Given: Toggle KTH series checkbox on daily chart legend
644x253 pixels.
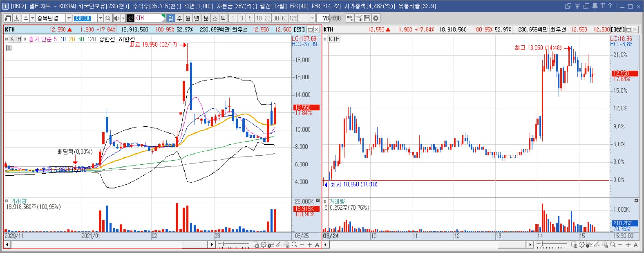Looking at the screenshot, I should pos(7,39).
